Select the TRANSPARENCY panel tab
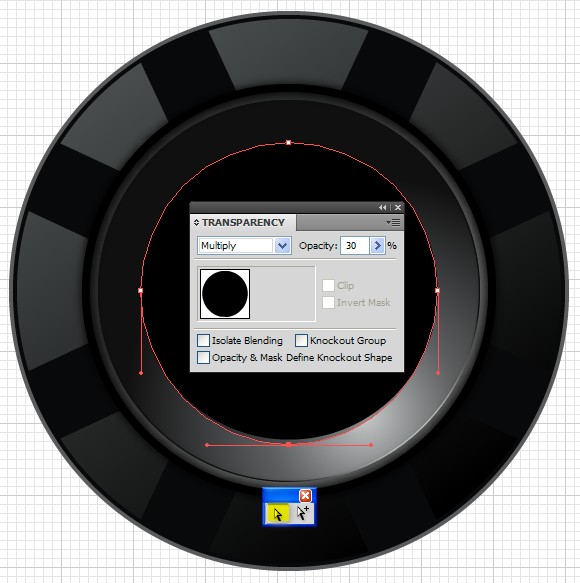Viewport: 580px width, 583px height. click(243, 222)
